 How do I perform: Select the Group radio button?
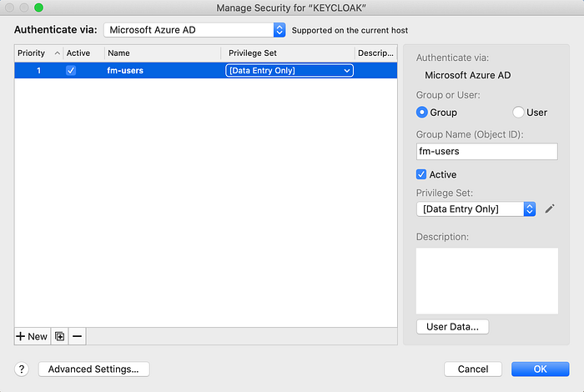pyautogui.click(x=421, y=113)
